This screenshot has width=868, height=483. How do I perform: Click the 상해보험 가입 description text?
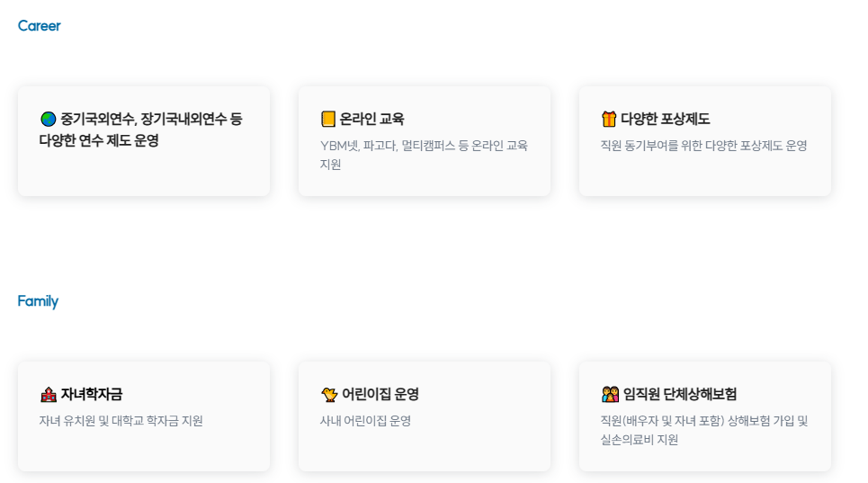pyautogui.click(x=704, y=431)
